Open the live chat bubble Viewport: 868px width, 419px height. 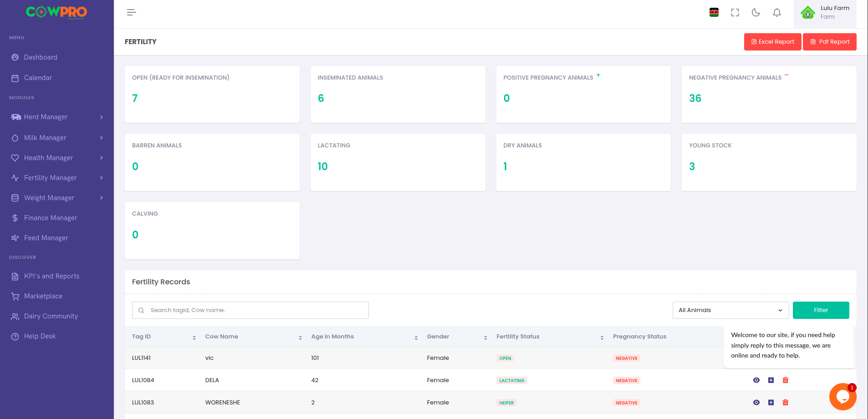click(842, 397)
